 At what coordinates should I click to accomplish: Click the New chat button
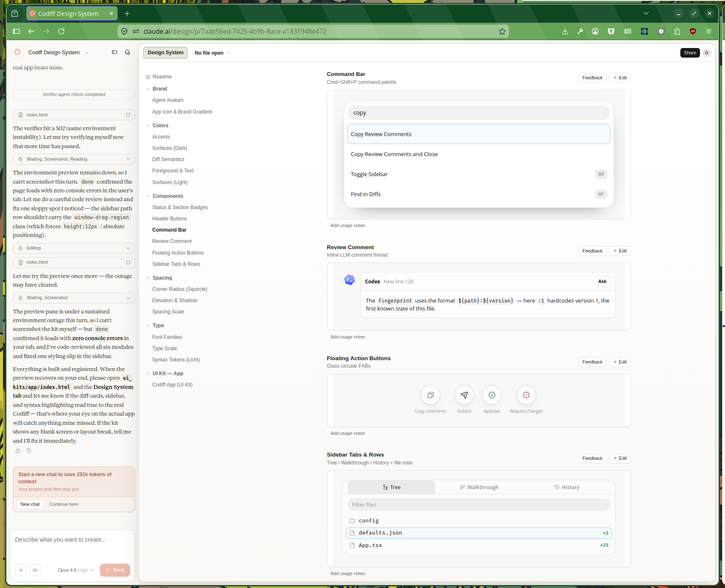tap(30, 504)
